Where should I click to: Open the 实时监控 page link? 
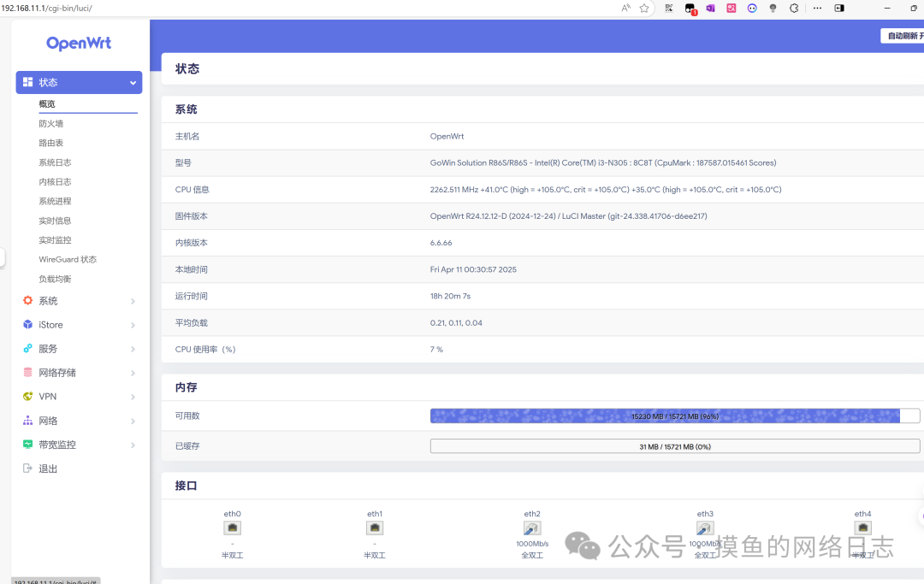55,240
